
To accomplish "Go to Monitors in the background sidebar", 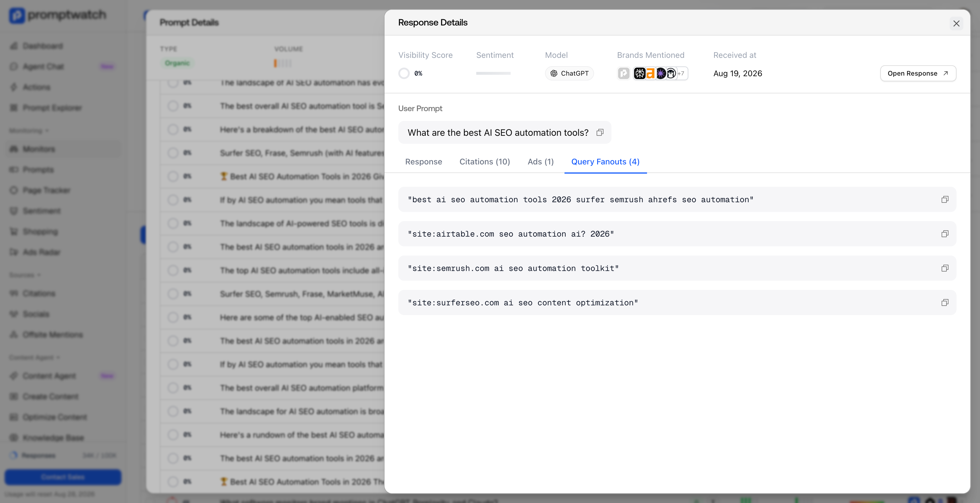I will 63,149.
